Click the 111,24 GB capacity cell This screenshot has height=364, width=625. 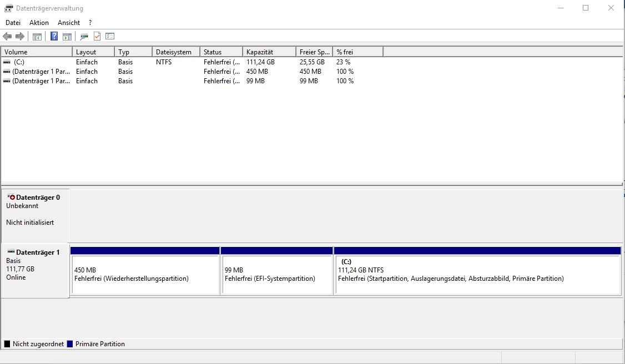[260, 62]
